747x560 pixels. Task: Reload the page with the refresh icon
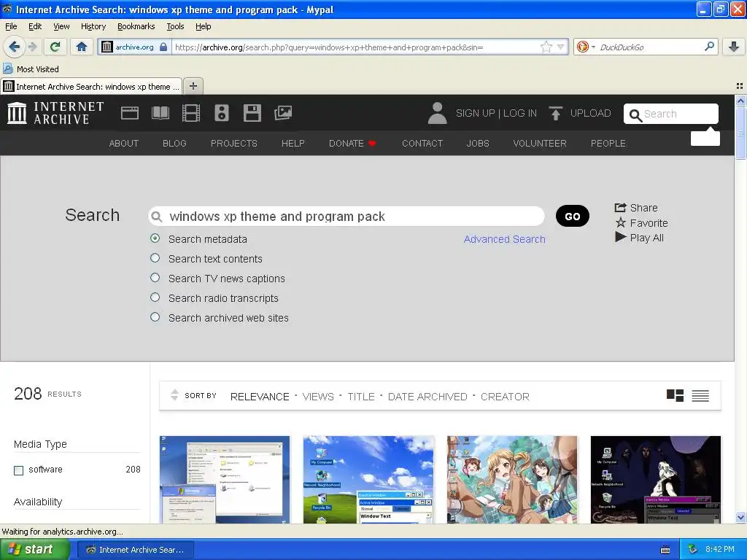[x=55, y=47]
